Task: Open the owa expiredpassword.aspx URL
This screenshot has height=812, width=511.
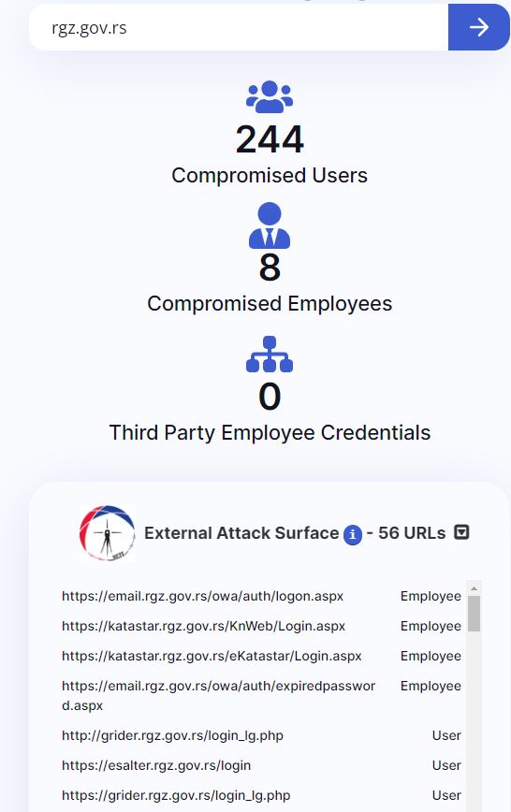Action: [219, 695]
